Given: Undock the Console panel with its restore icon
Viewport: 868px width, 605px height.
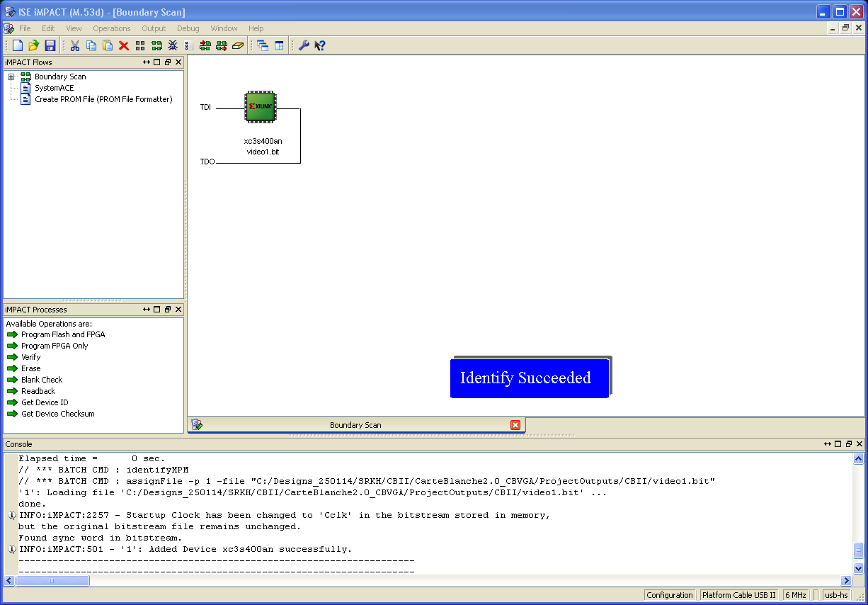Looking at the screenshot, I should pyautogui.click(x=849, y=444).
